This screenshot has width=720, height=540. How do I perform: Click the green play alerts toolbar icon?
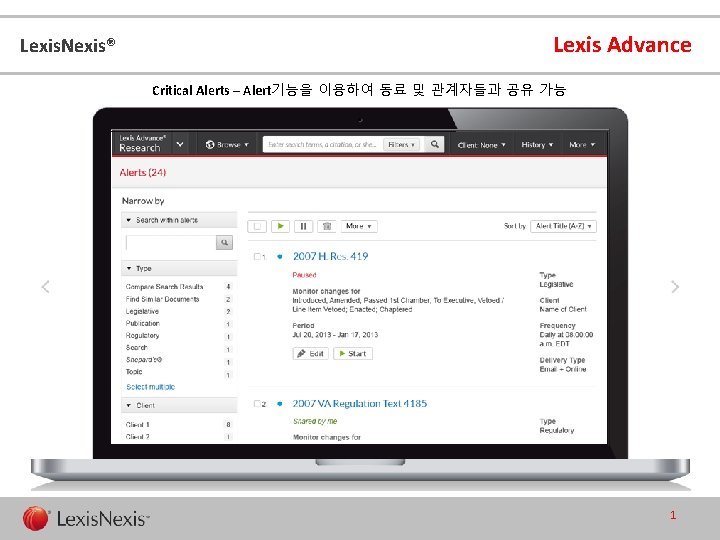coord(280,226)
